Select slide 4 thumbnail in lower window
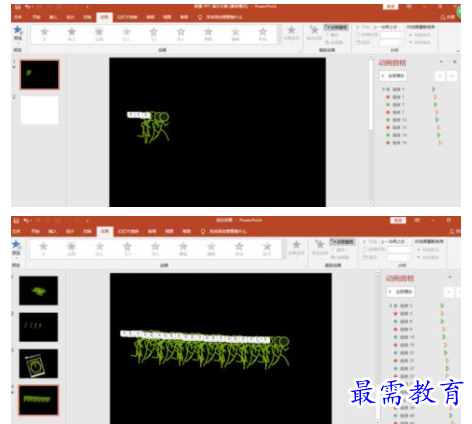 point(39,400)
